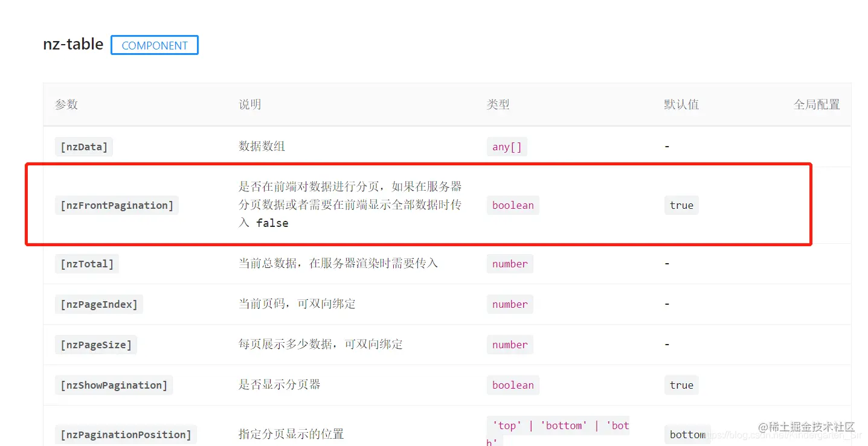Select the [nzData] parameter cell

point(84,147)
